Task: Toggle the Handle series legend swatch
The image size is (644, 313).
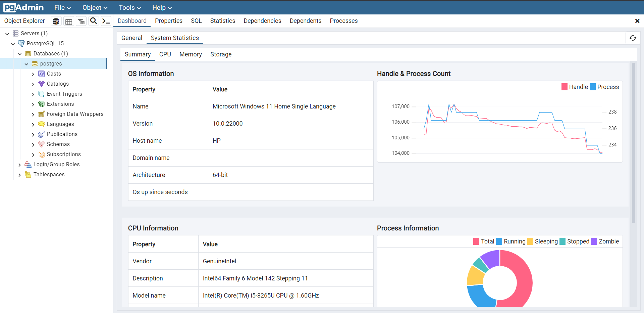Action: click(x=565, y=87)
